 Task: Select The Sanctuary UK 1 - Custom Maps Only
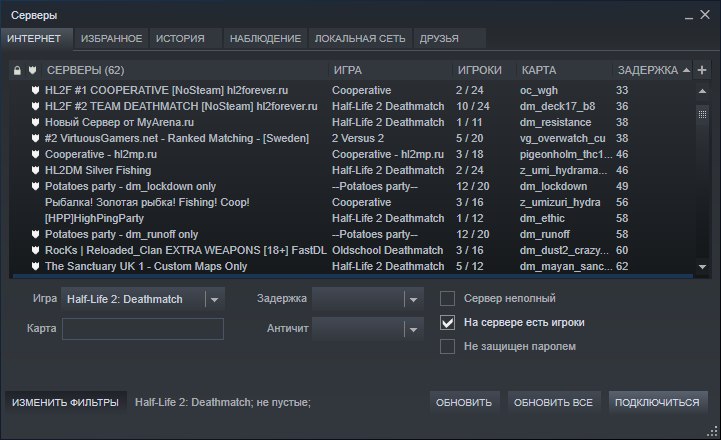point(146,266)
